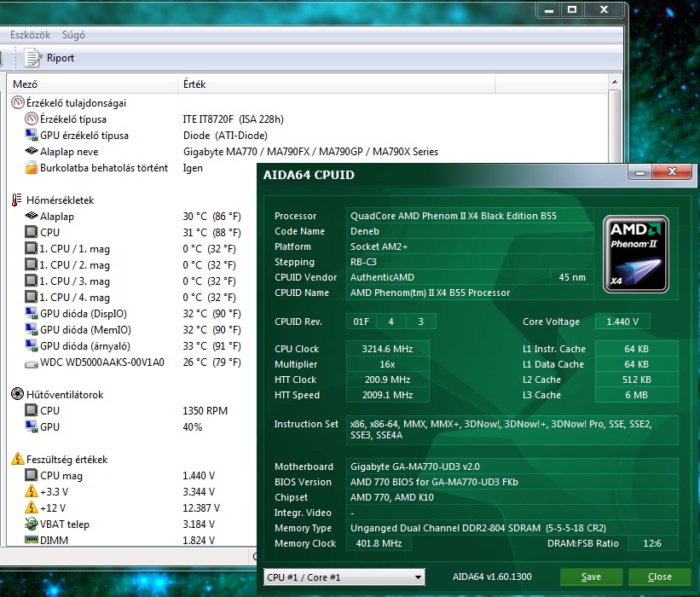This screenshot has width=700, height=597.
Task: Select the Hőmérsékletek group row
Action: (x=60, y=200)
